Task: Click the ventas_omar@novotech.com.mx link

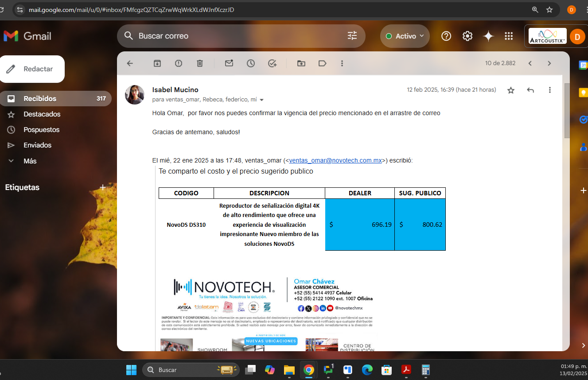Action: (x=335, y=161)
